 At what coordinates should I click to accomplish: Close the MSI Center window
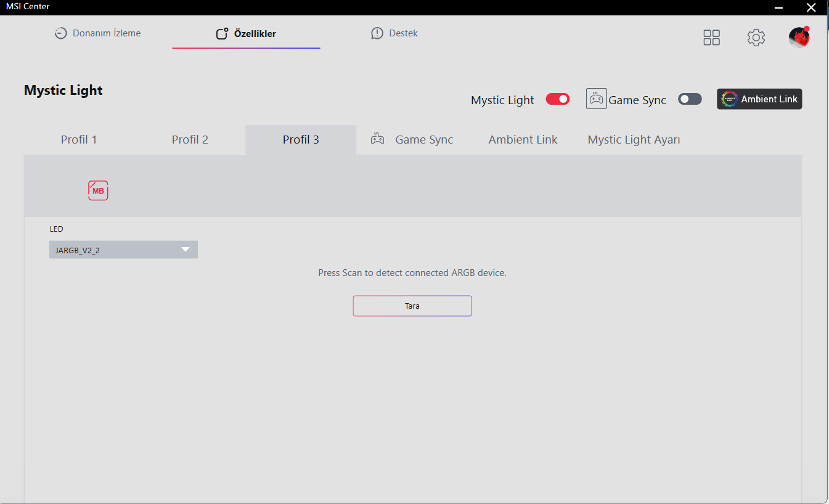click(x=811, y=7)
